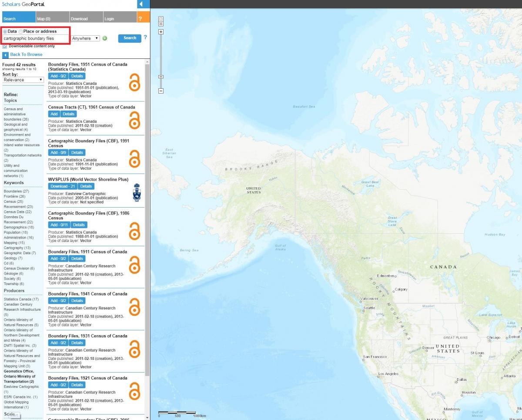This screenshot has height=420, width=522.
Task: Click the map zoom in plus button
Action: click(161, 32)
